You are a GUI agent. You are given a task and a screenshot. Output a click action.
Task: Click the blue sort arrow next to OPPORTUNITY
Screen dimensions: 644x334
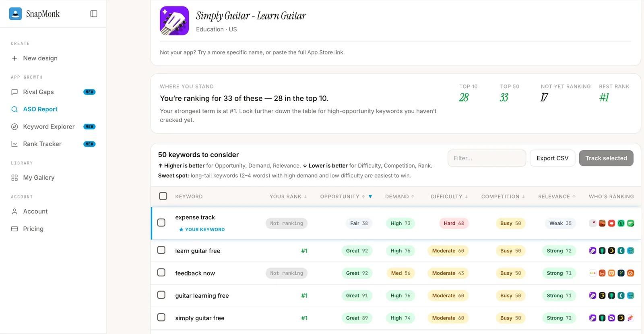tap(370, 197)
